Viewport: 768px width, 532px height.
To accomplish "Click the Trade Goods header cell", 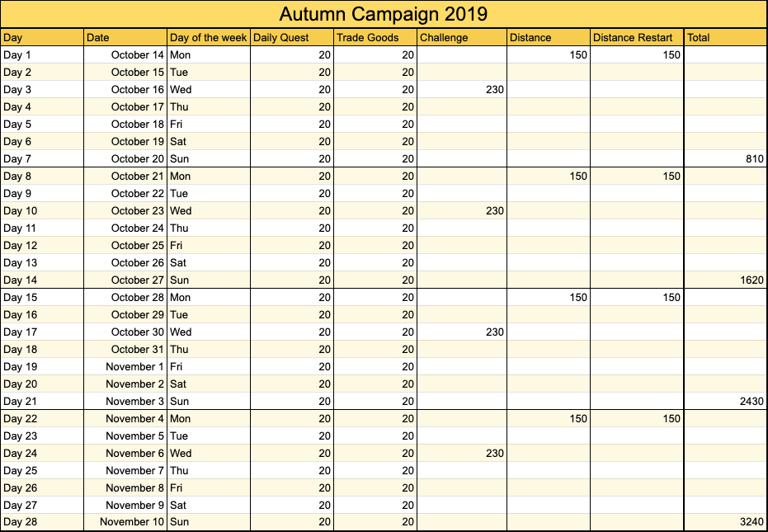I will point(375,38).
